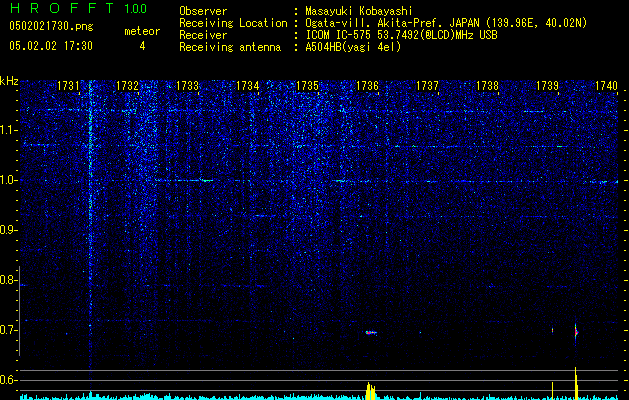Click the 1737 time marker

pyautogui.click(x=428, y=86)
